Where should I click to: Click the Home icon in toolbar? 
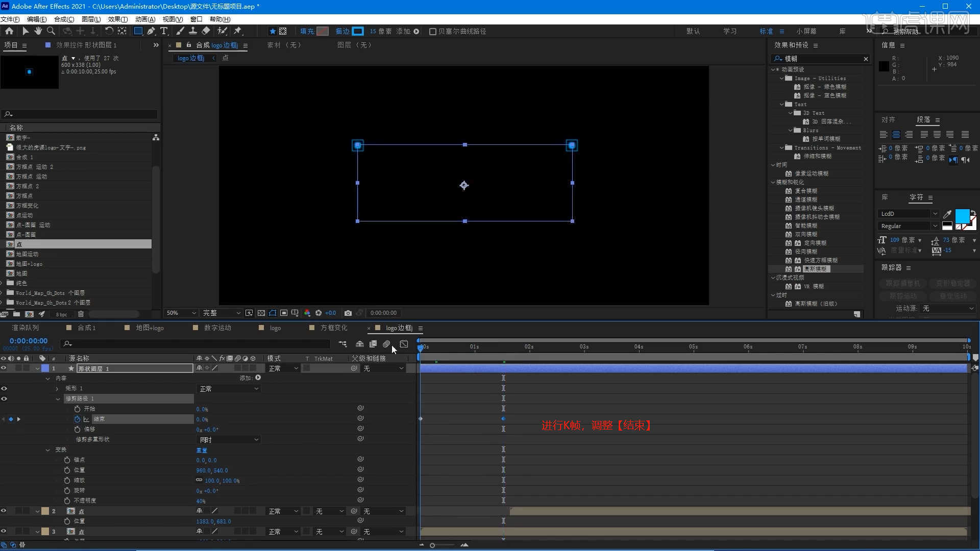[9, 31]
